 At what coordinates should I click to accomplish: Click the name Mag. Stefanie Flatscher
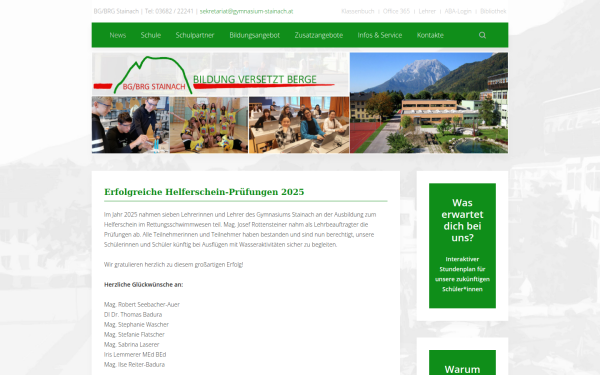click(134, 334)
